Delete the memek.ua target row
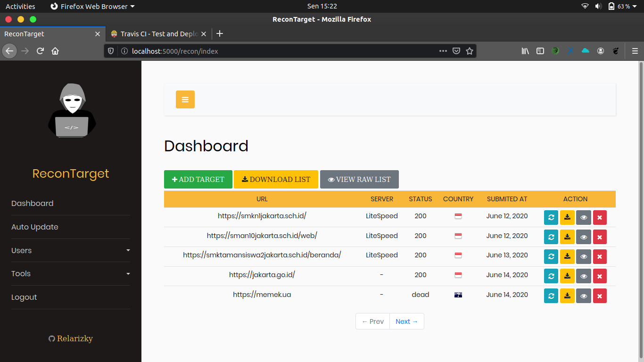Screen dimensions: 644x362 [x=600, y=296]
